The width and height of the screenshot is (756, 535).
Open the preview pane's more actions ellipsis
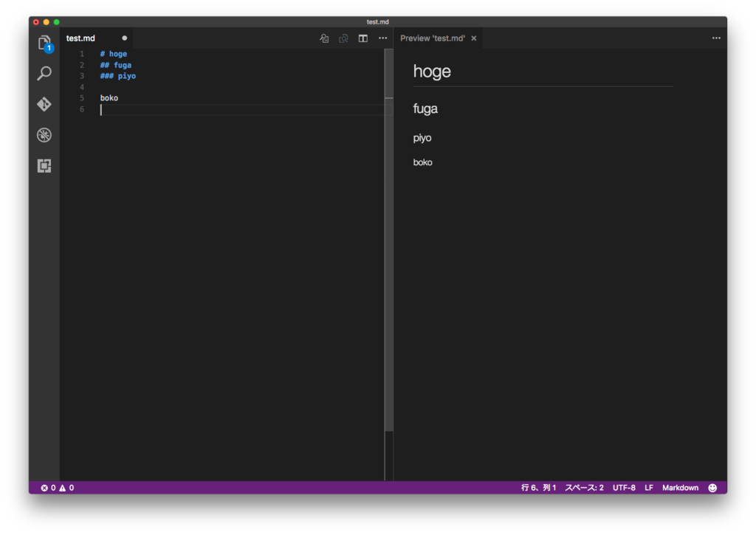tap(716, 38)
